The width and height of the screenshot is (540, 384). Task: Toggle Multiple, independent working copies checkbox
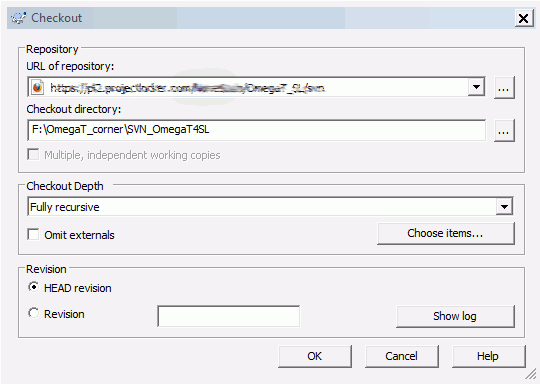click(x=33, y=155)
